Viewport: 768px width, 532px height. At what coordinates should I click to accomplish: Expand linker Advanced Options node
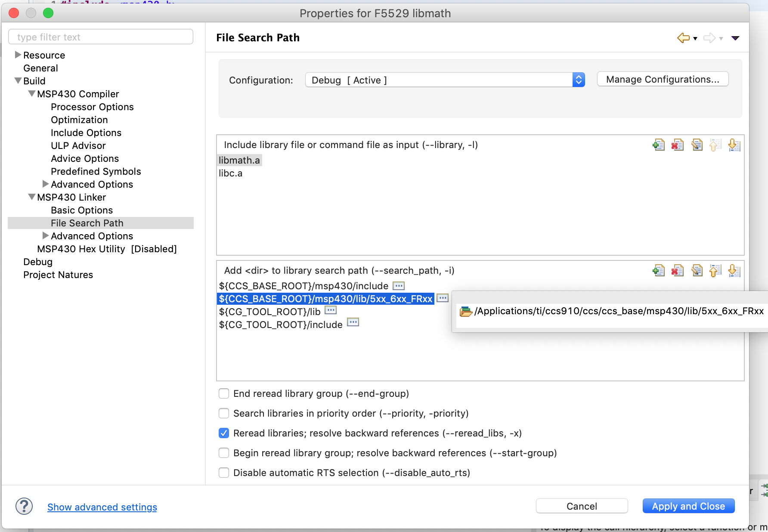pos(46,235)
